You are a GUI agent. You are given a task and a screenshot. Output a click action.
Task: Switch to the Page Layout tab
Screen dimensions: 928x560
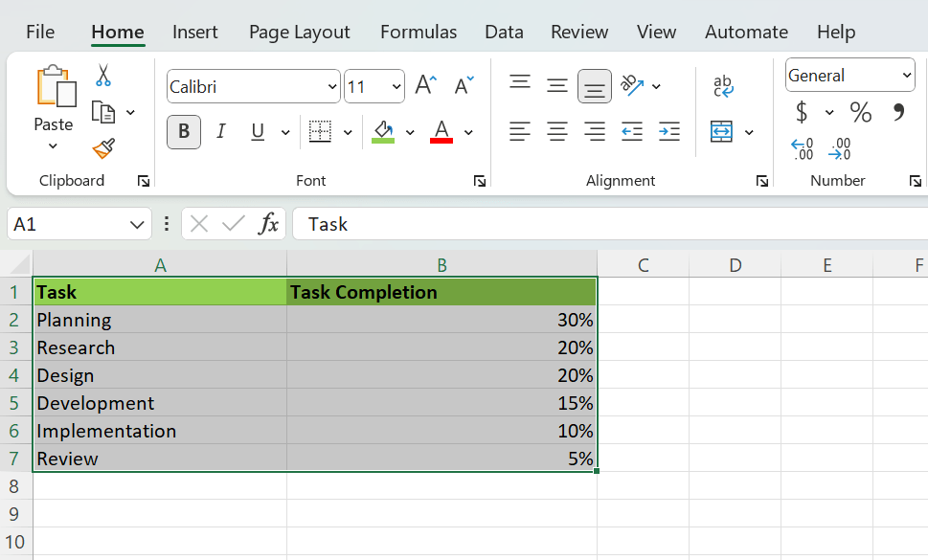(x=300, y=32)
